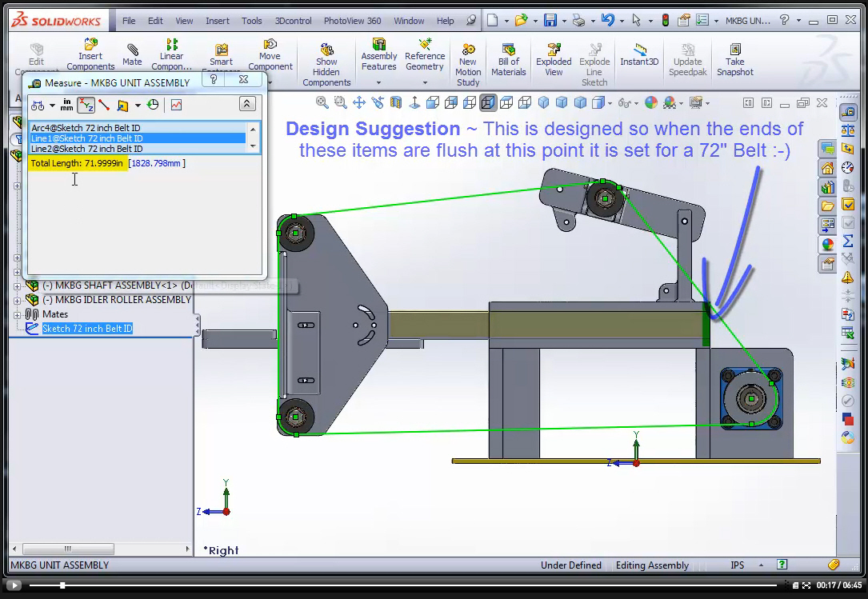
Task: Open Linear Component Pattern tool
Action: (172, 54)
